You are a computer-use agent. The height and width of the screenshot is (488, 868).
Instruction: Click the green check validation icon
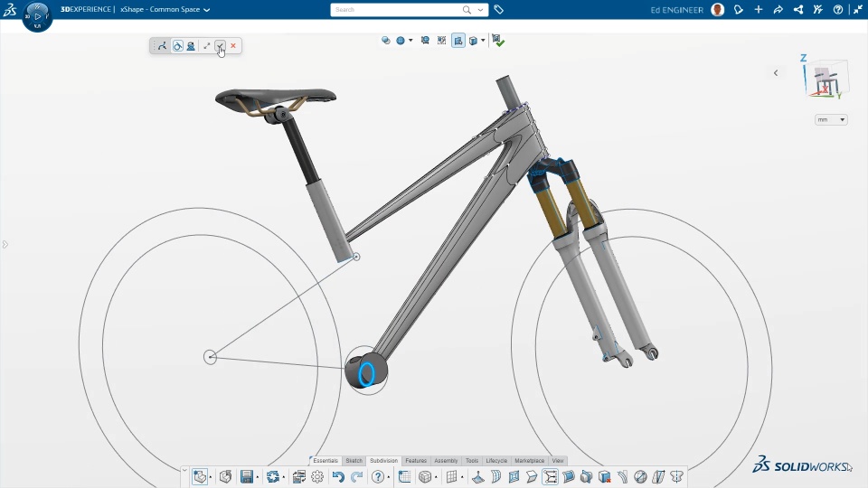[497, 41]
